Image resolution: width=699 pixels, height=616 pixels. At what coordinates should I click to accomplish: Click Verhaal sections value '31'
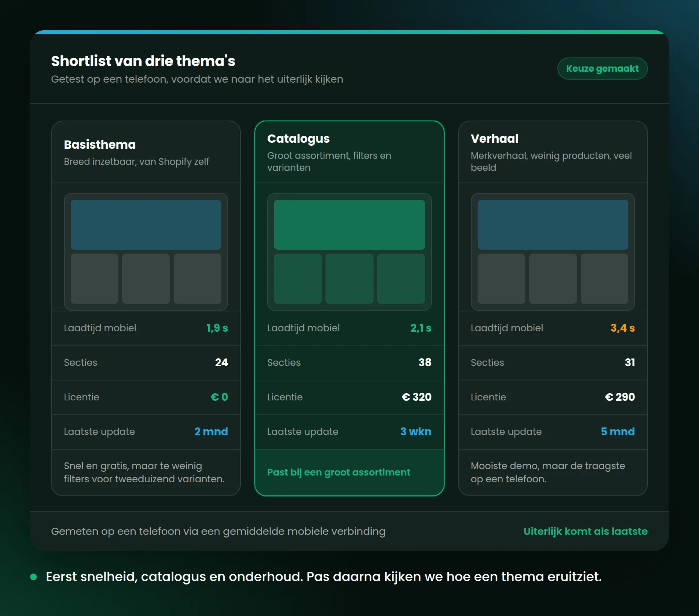(629, 362)
